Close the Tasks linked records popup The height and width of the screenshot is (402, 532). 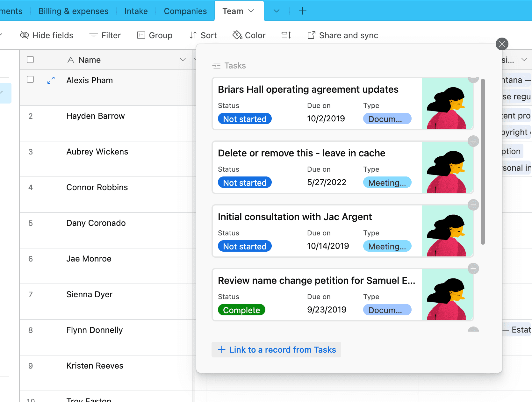tap(502, 44)
